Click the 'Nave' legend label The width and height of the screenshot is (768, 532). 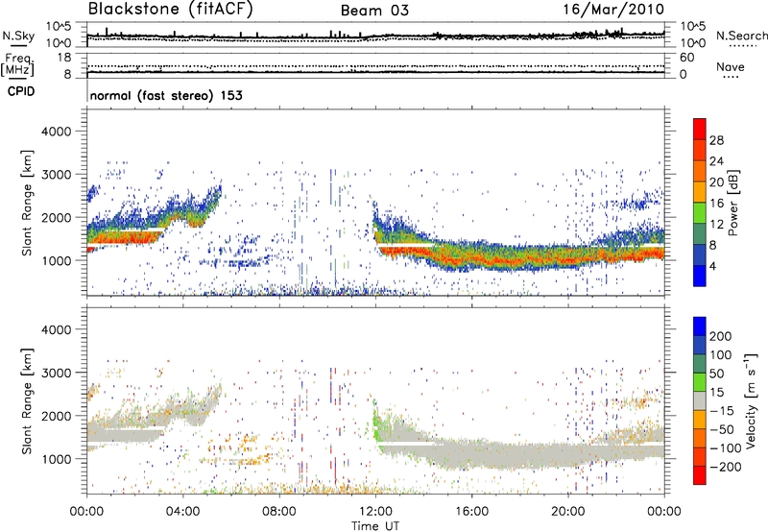point(731,67)
